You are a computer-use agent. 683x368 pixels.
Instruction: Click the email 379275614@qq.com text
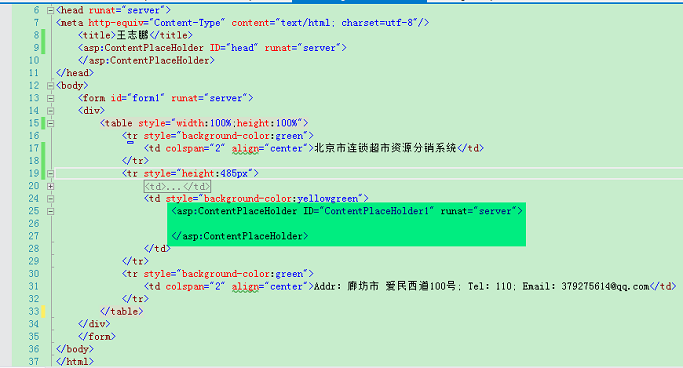pos(605,287)
